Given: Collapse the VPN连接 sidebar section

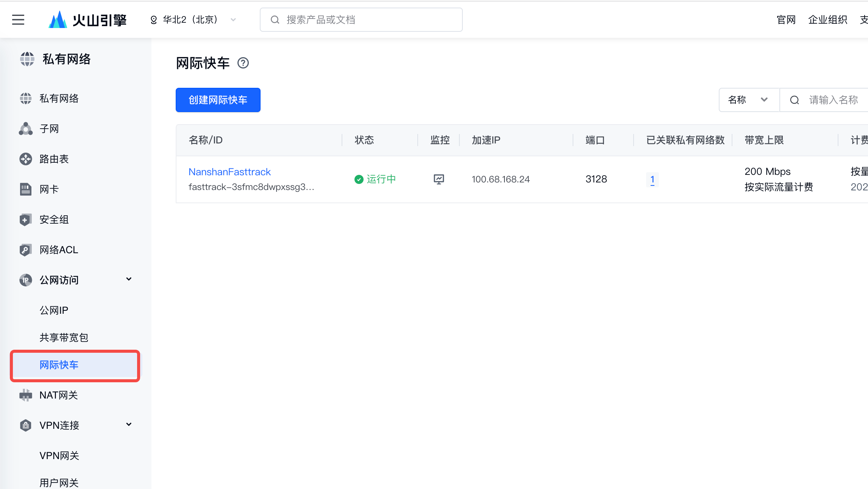Looking at the screenshot, I should coord(129,425).
